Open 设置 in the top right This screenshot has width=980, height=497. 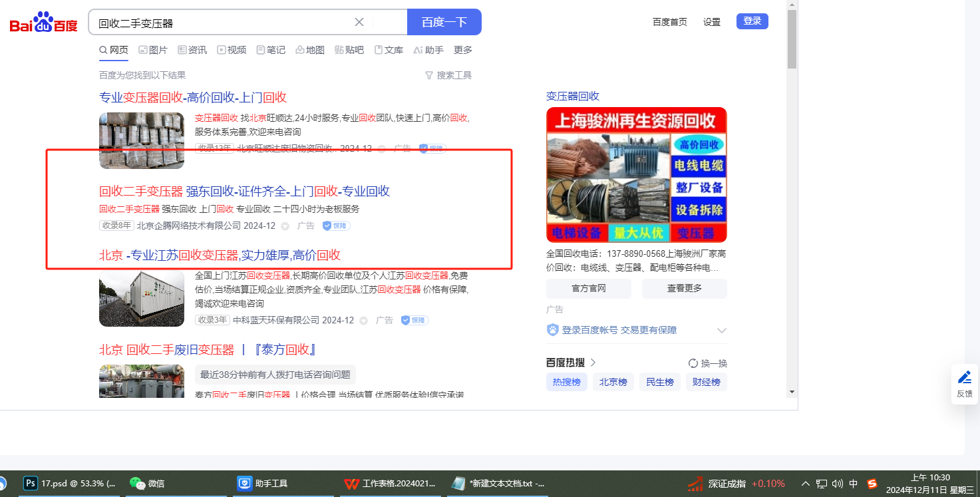(x=712, y=22)
